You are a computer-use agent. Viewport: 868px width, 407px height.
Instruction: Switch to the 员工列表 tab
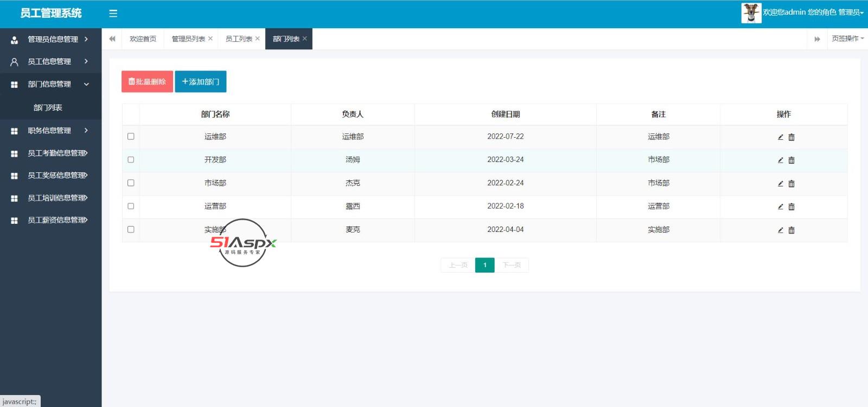pyautogui.click(x=238, y=39)
